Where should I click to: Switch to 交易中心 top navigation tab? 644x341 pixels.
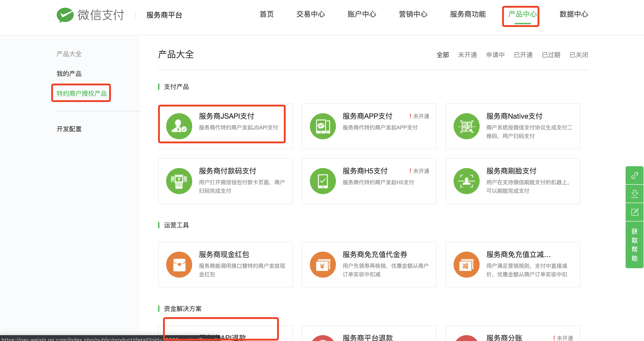click(x=311, y=14)
